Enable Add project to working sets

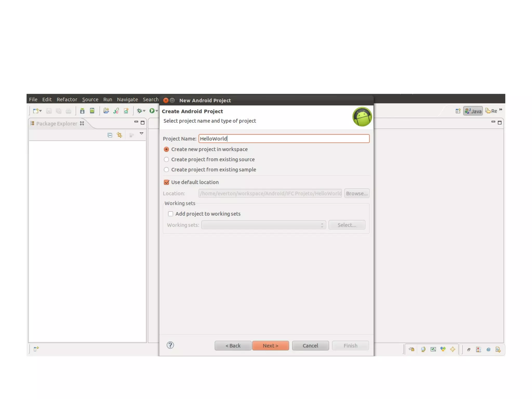pyautogui.click(x=170, y=214)
